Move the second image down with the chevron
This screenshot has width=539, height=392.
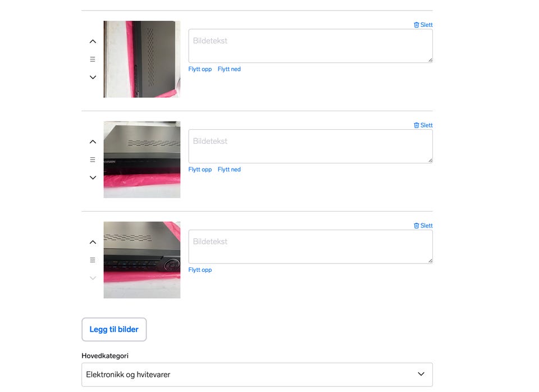(93, 177)
